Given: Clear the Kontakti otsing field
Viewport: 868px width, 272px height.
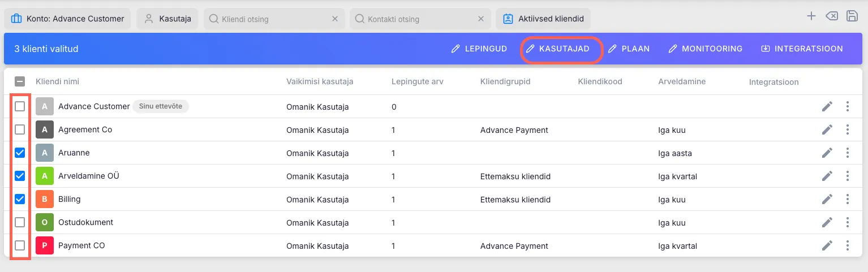Looking at the screenshot, I should [480, 19].
